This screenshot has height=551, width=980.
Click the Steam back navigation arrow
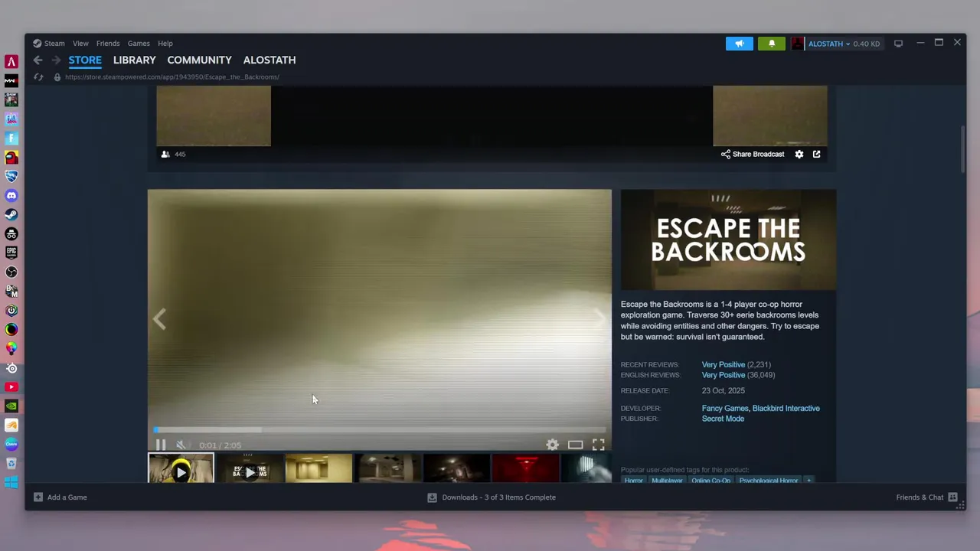pos(38,60)
